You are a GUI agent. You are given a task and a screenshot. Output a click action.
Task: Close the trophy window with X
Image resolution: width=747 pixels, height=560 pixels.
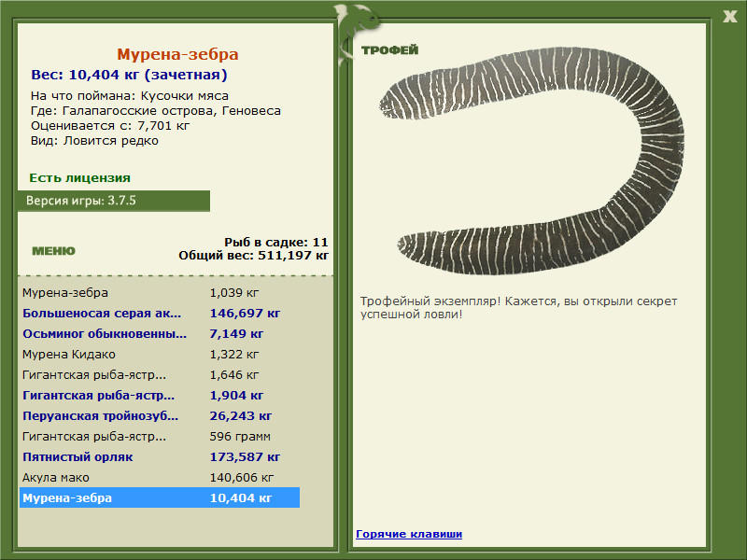pos(729,17)
